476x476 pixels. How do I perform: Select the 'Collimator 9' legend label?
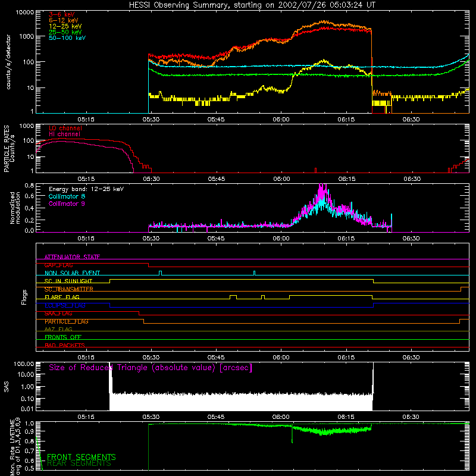click(x=67, y=203)
